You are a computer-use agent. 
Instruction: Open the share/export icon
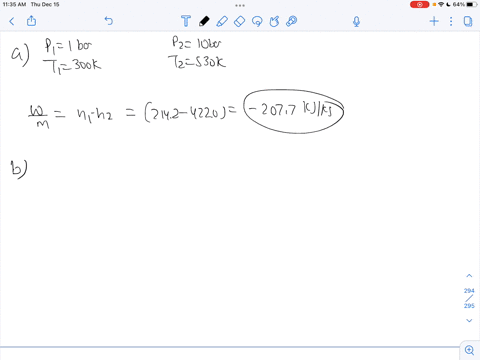[31, 21]
